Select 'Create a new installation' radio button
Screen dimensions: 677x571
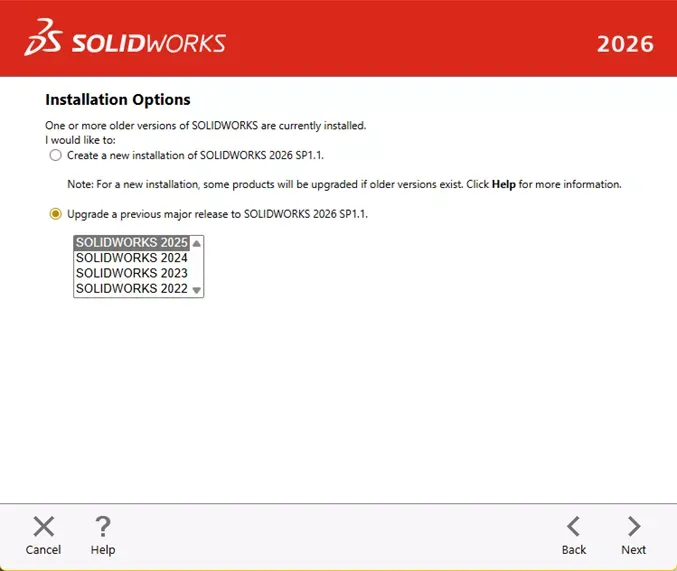click(x=55, y=155)
